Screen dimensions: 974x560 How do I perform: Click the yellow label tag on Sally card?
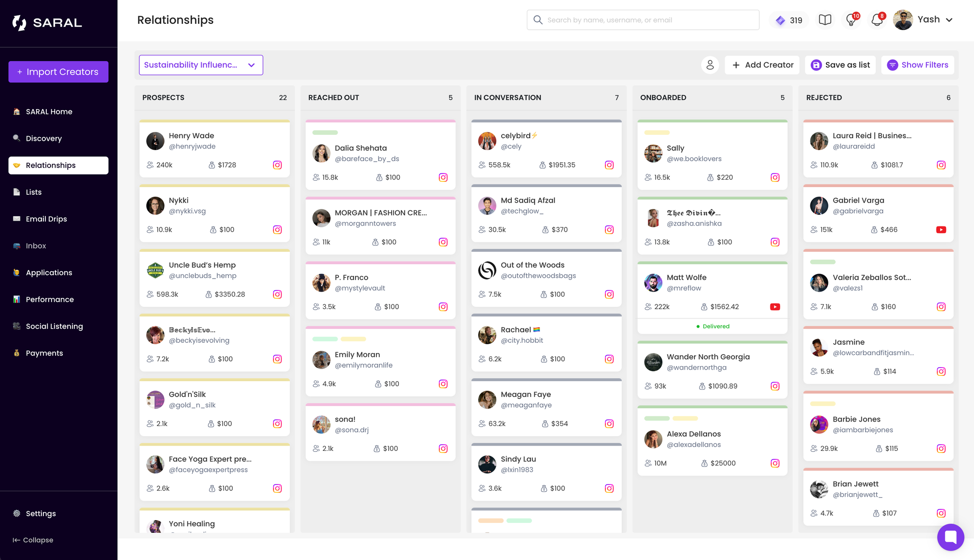click(x=657, y=132)
